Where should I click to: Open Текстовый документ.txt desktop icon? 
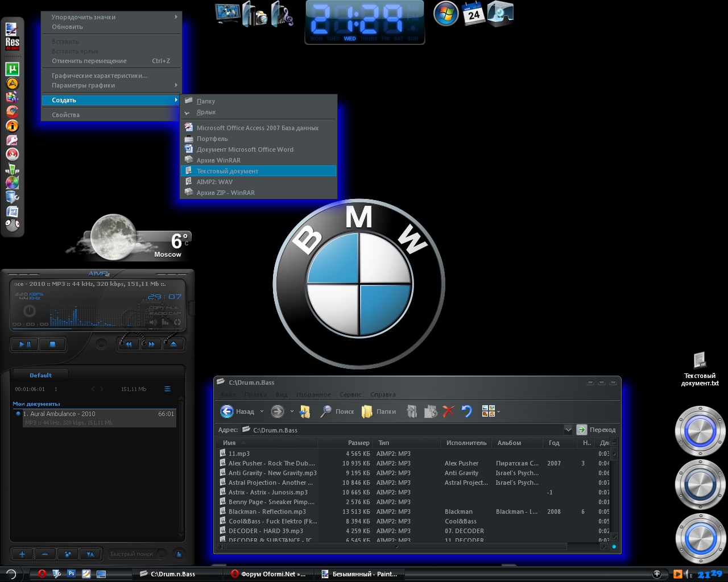point(700,369)
